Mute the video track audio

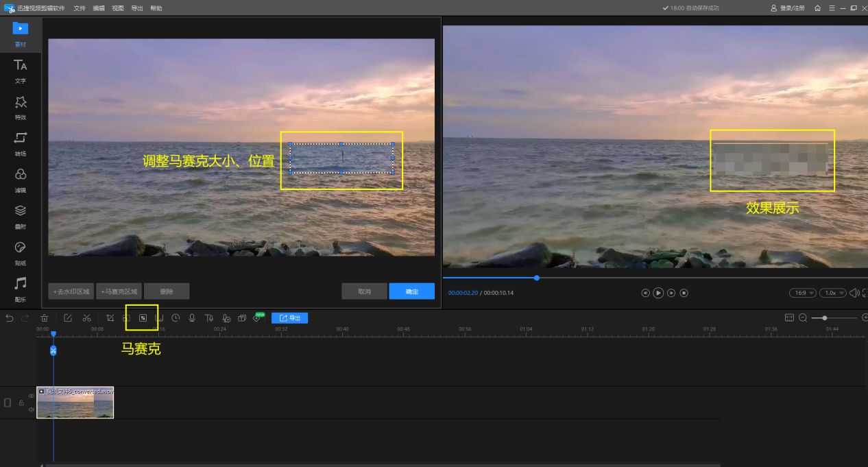[x=32, y=409]
